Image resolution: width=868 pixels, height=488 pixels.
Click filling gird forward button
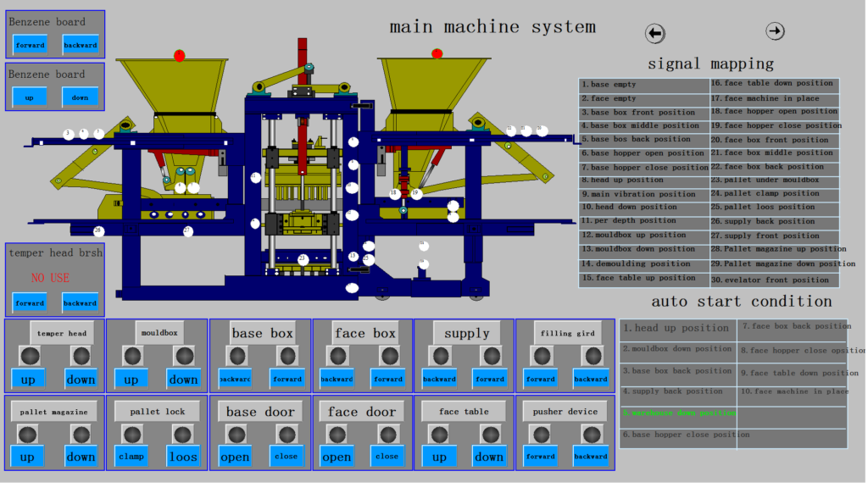(x=541, y=380)
